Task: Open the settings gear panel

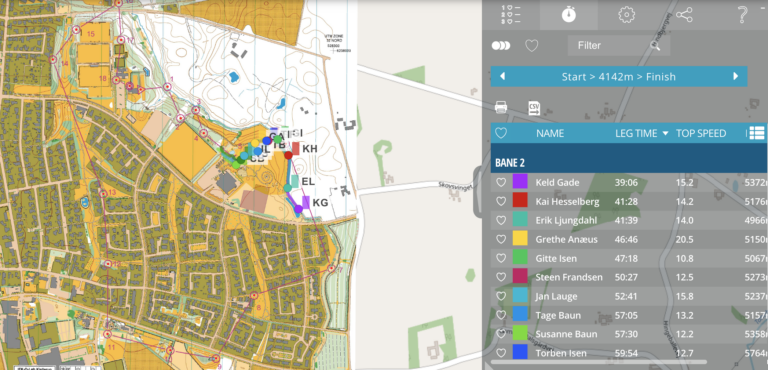Action: pos(626,15)
